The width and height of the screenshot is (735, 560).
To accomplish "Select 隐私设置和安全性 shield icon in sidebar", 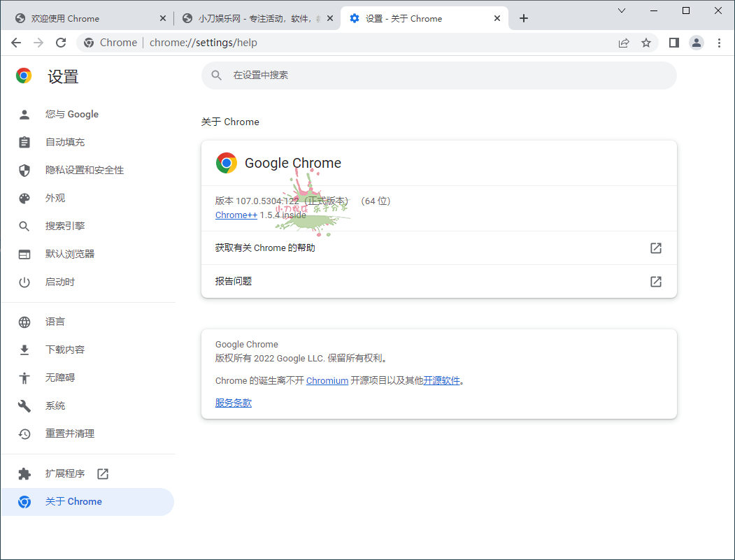I will click(x=24, y=170).
